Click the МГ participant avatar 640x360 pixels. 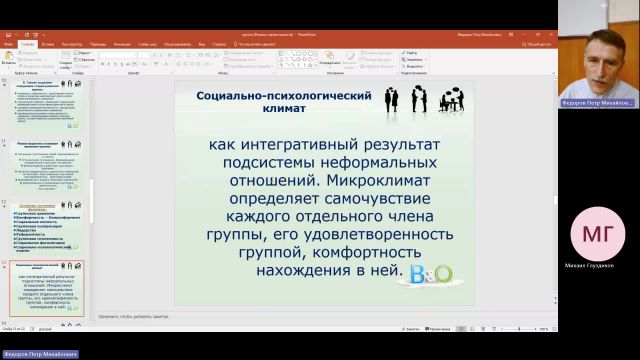(598, 234)
